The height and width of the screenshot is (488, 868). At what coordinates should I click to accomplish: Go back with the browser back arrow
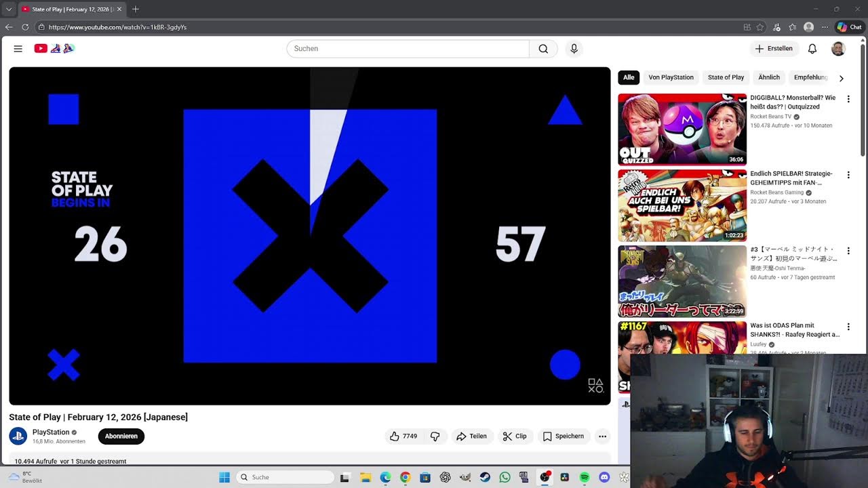(9, 27)
